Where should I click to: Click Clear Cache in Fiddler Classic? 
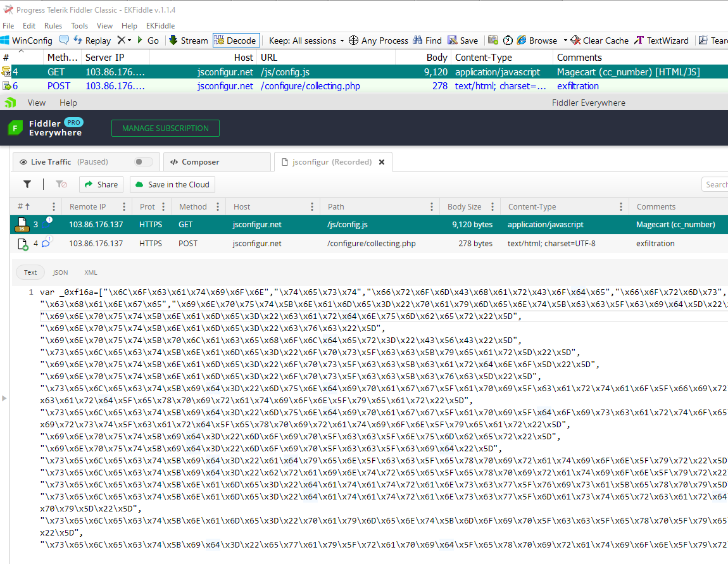[599, 41]
